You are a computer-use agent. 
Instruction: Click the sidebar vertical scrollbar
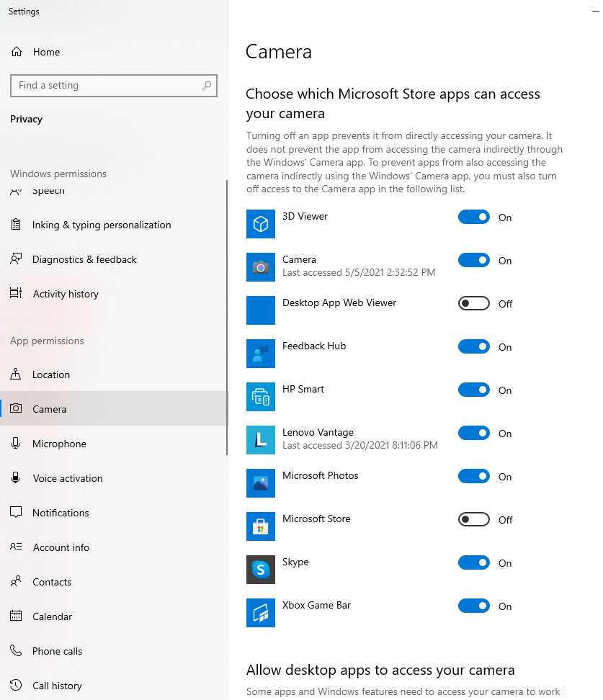pyautogui.click(x=227, y=318)
